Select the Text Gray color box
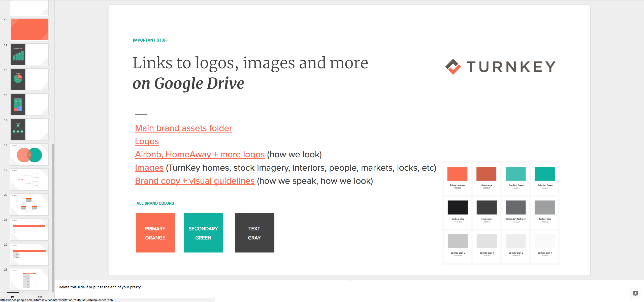The height and width of the screenshot is (302, 644). pos(254,233)
